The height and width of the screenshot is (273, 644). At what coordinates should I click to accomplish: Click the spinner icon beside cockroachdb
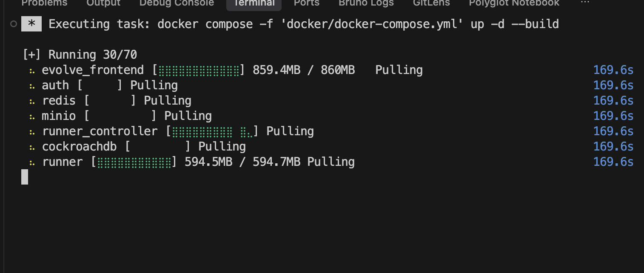click(32, 147)
